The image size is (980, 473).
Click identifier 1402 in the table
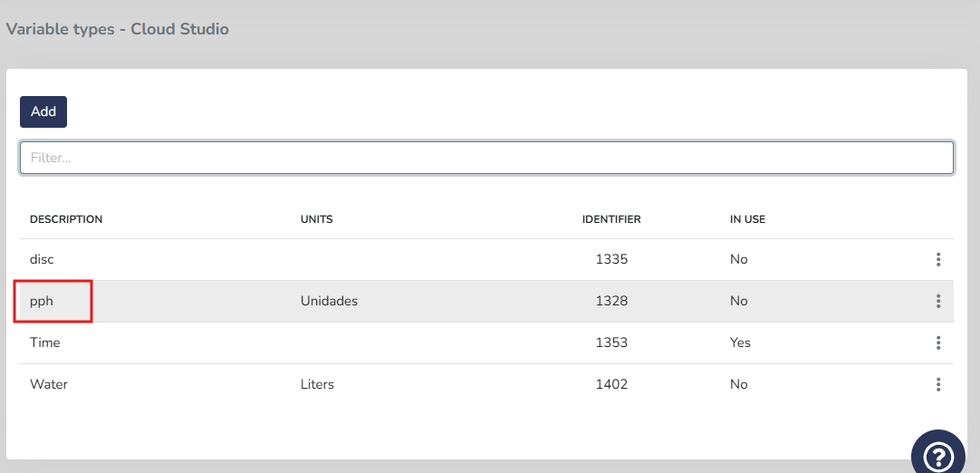click(611, 384)
